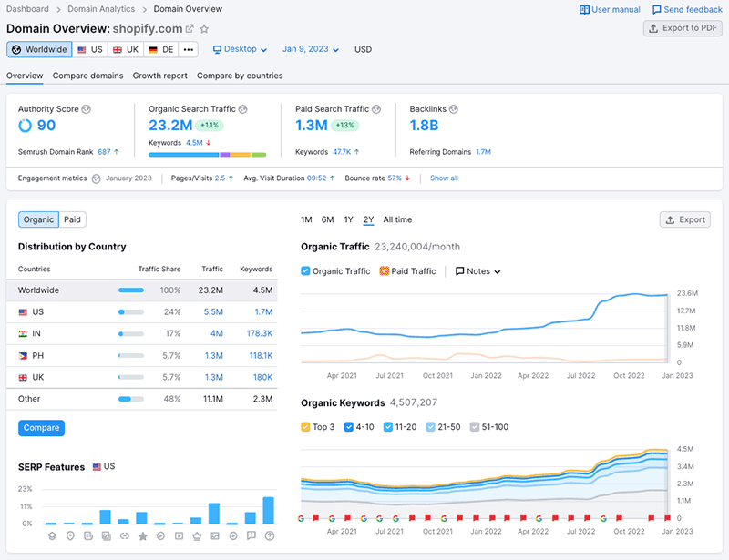Toggle the 4-10 keywords checkbox

(x=349, y=427)
